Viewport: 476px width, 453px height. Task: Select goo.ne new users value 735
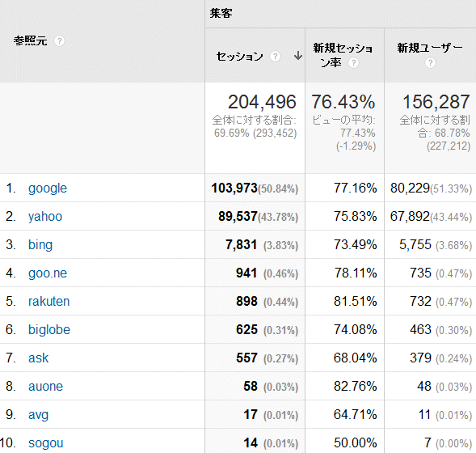420,273
